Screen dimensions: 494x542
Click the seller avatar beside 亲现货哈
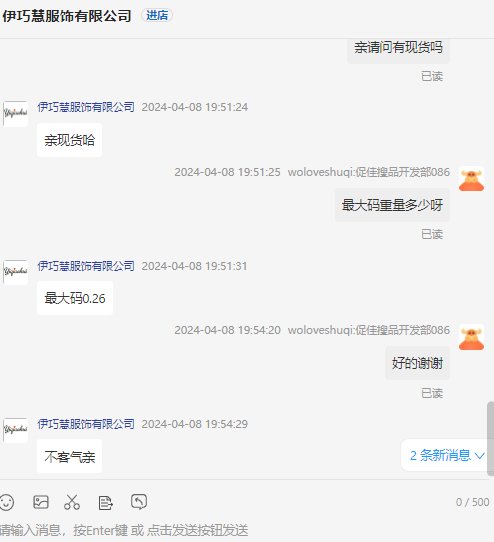16,114
